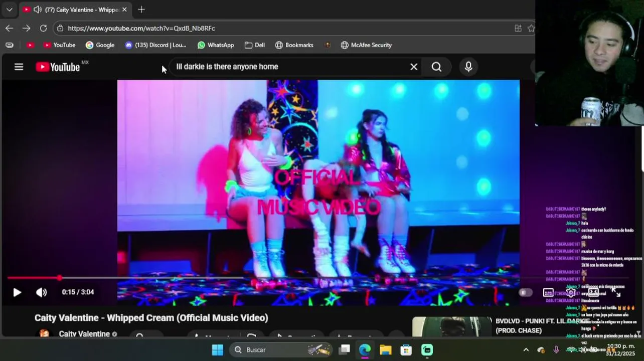Screen dimensions: 644x361
Task: Open the Bookmarks bookmark entry
Action: pos(294,45)
